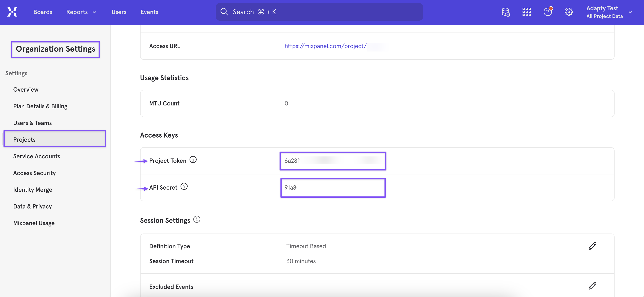Click the Mixpanel logo icon
Image resolution: width=644 pixels, height=297 pixels.
12,12
